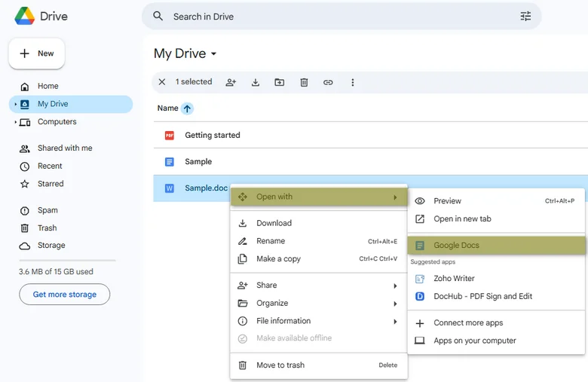Clear selection with the X icon
This screenshot has height=382, width=588.
(162, 81)
